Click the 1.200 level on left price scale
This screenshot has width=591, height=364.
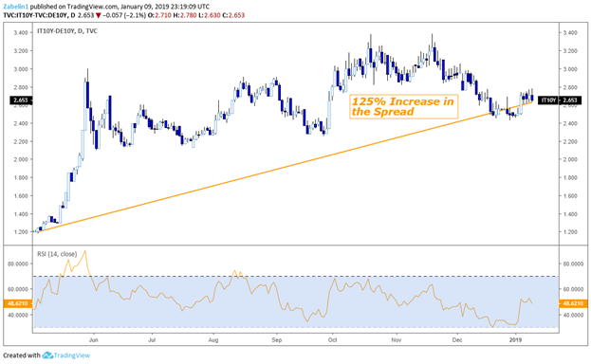tap(21, 231)
